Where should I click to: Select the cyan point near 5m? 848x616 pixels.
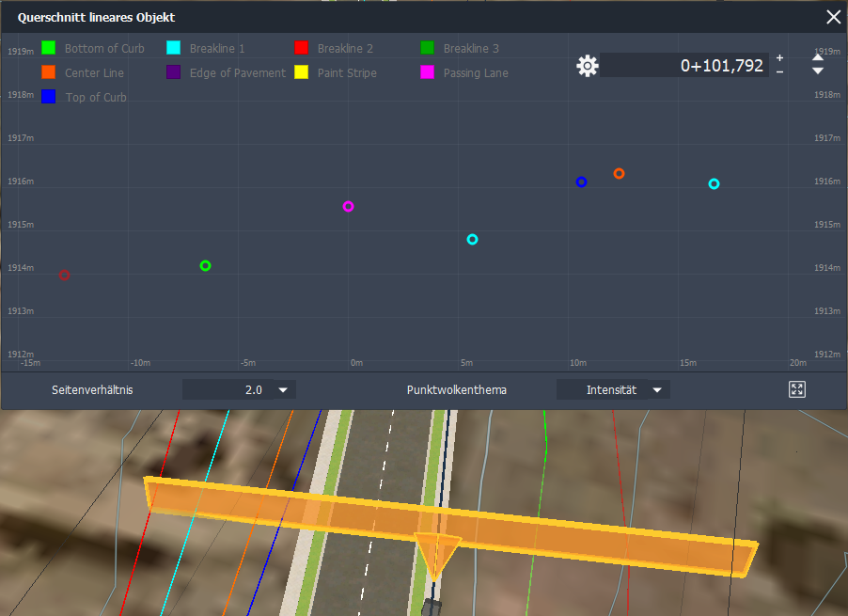(x=472, y=239)
